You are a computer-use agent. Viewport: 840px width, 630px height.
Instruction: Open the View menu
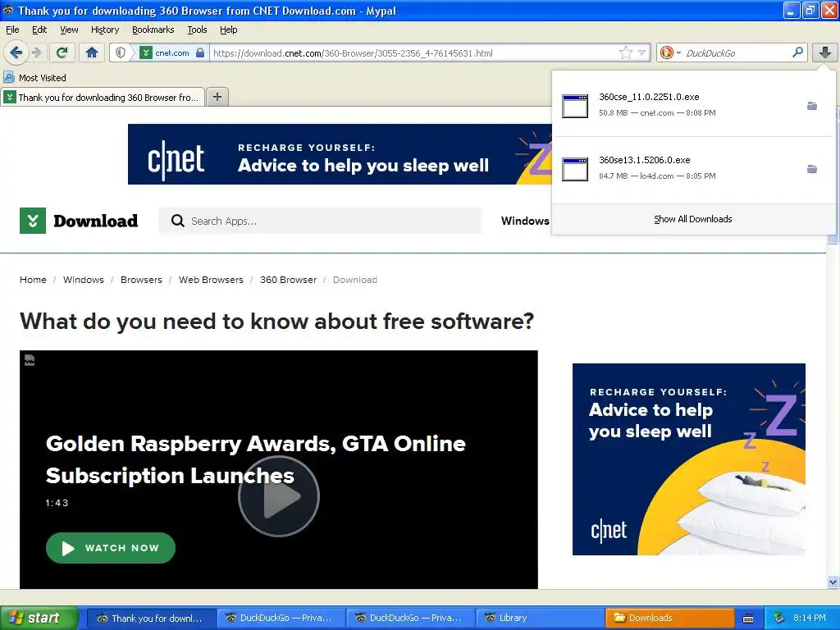pyautogui.click(x=69, y=30)
